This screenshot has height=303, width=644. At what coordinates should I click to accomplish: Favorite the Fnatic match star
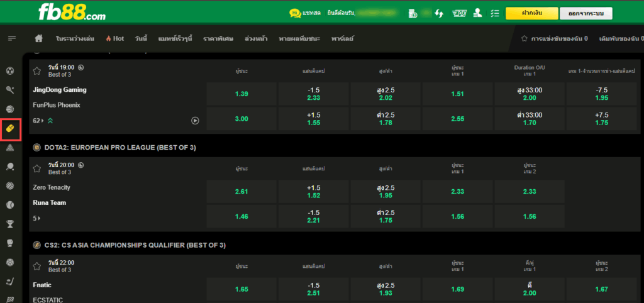pos(37,266)
